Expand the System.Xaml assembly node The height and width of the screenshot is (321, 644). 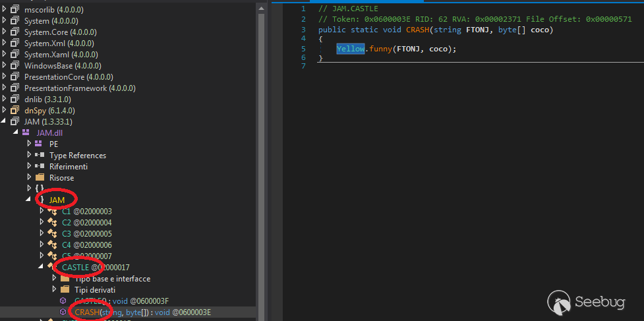click(4, 54)
